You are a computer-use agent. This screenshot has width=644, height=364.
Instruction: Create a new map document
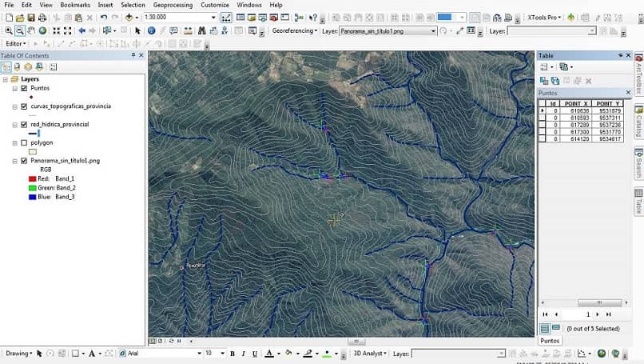pyautogui.click(x=9, y=18)
